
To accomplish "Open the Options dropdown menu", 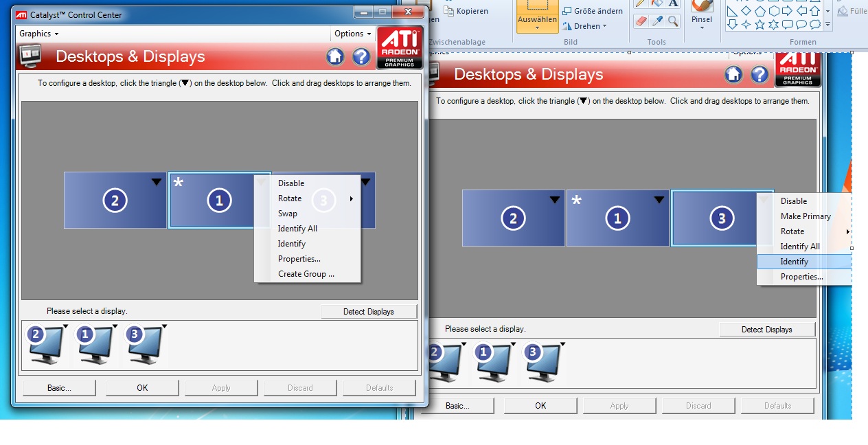I will click(x=352, y=34).
